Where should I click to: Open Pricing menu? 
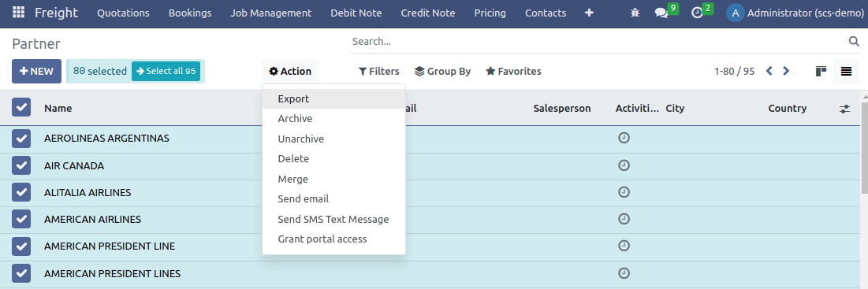(490, 13)
